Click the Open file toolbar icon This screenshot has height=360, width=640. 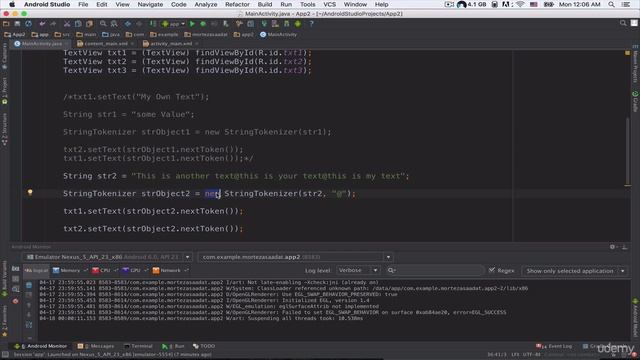[x=6, y=24]
